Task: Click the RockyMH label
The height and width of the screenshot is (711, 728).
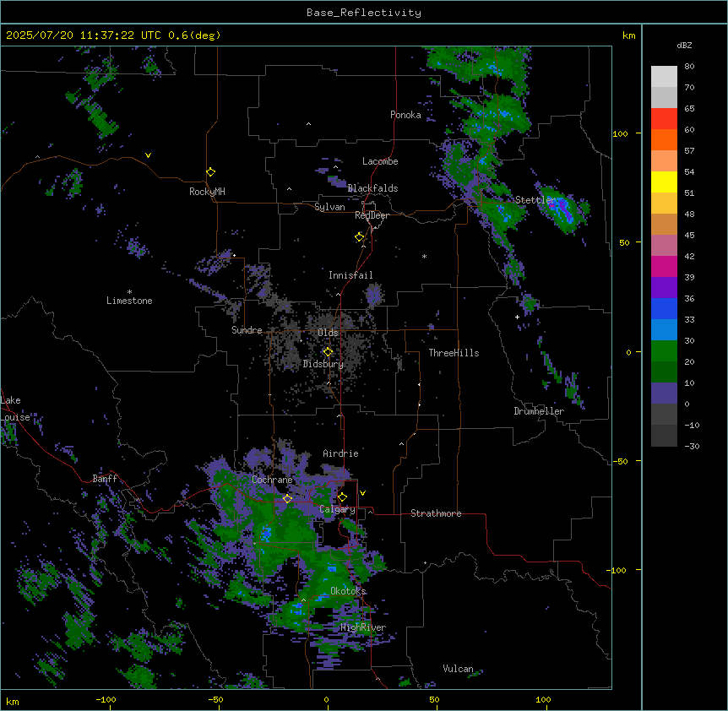Action: click(x=207, y=192)
